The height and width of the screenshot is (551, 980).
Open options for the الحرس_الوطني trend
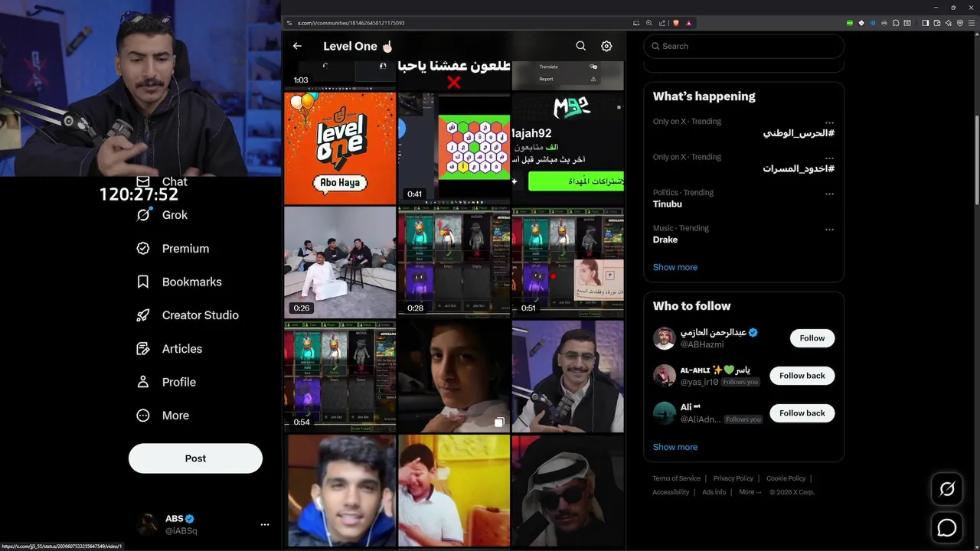pos(829,122)
